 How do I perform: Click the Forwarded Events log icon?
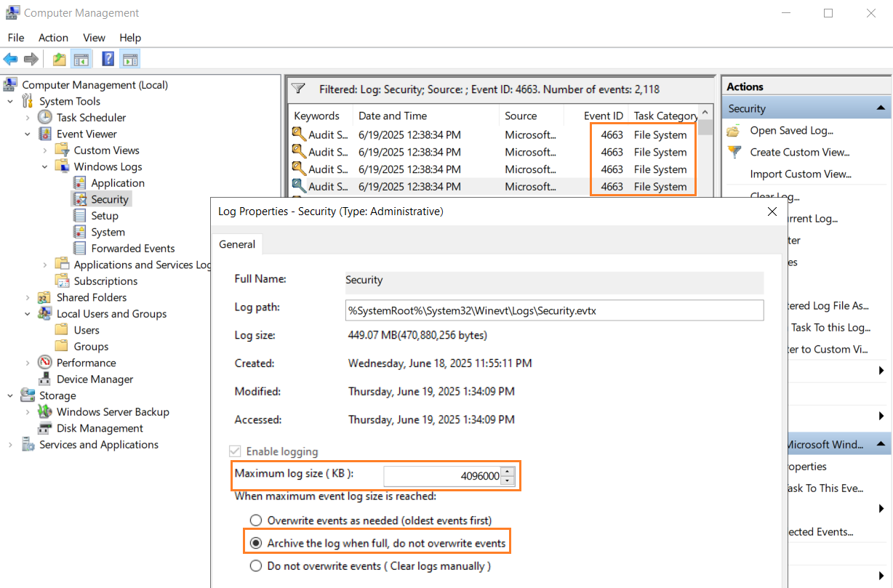click(80, 249)
